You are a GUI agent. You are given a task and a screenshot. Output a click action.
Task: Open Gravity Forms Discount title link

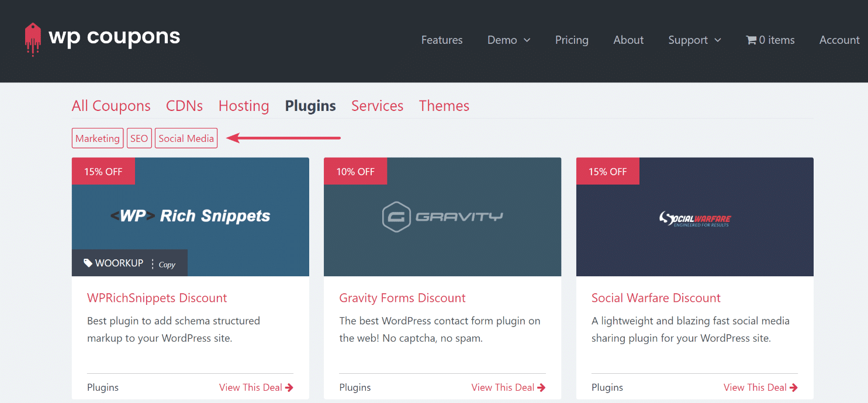click(x=402, y=298)
